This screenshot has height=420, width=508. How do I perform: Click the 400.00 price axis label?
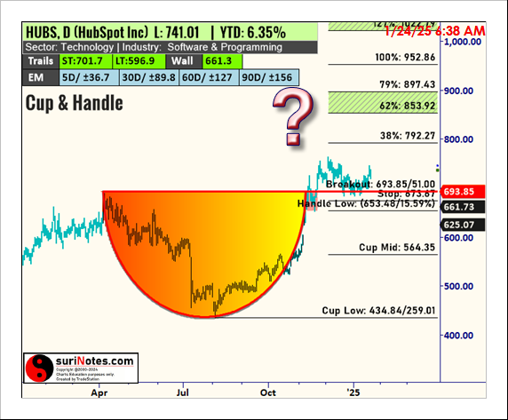click(x=458, y=336)
